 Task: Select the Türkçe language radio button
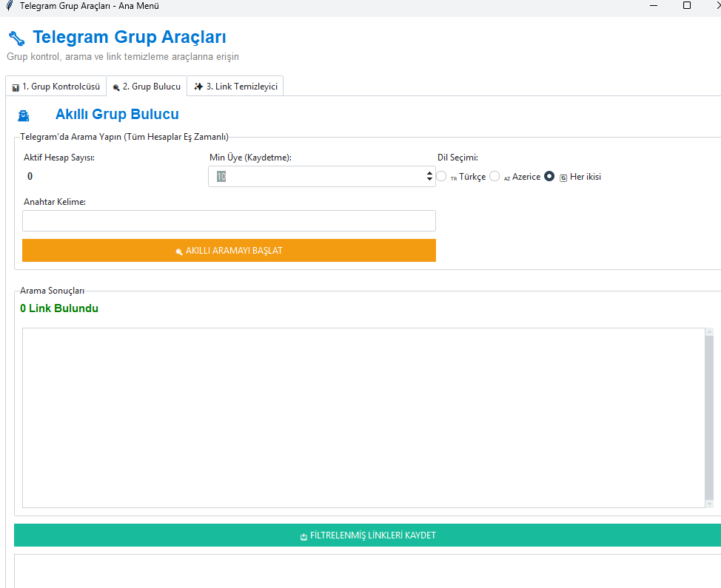442,177
